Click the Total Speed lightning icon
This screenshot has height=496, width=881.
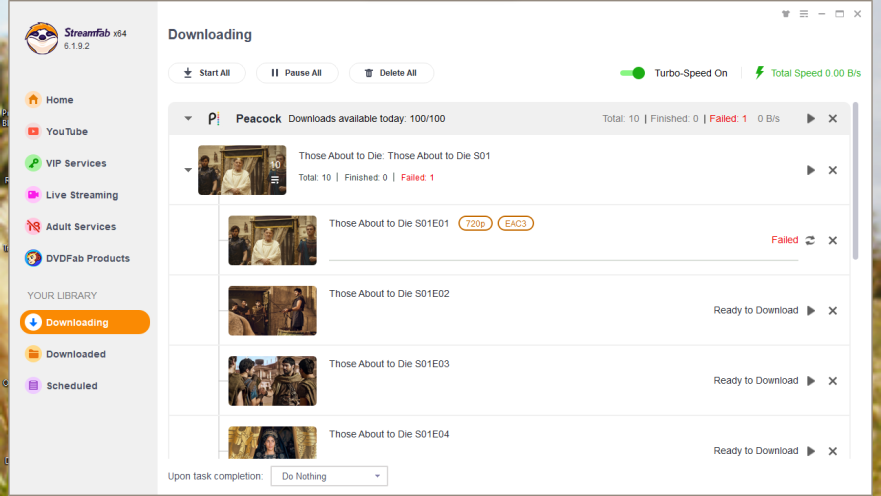pos(760,72)
